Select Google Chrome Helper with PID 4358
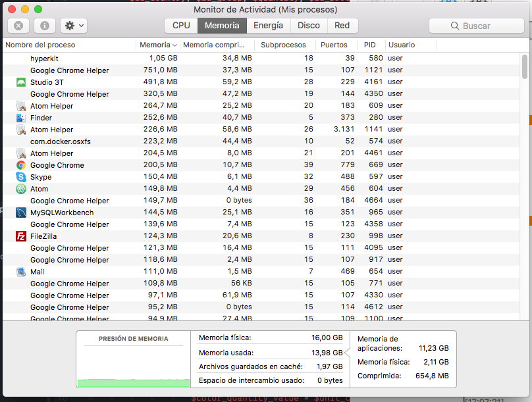 click(261, 224)
